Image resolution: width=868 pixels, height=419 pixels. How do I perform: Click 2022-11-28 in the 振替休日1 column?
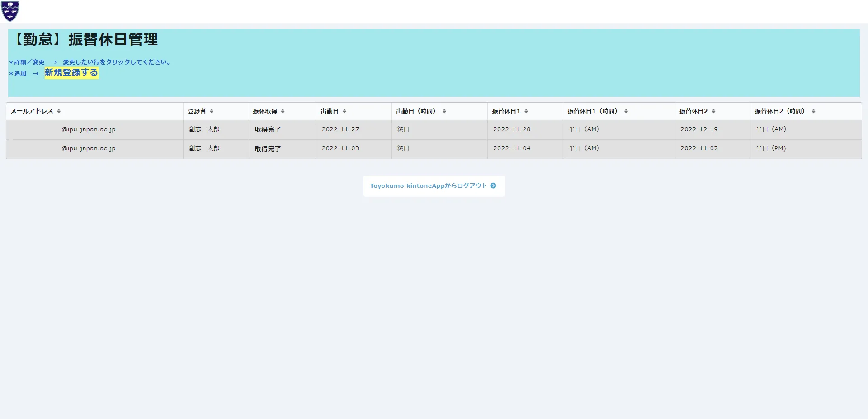(512, 129)
